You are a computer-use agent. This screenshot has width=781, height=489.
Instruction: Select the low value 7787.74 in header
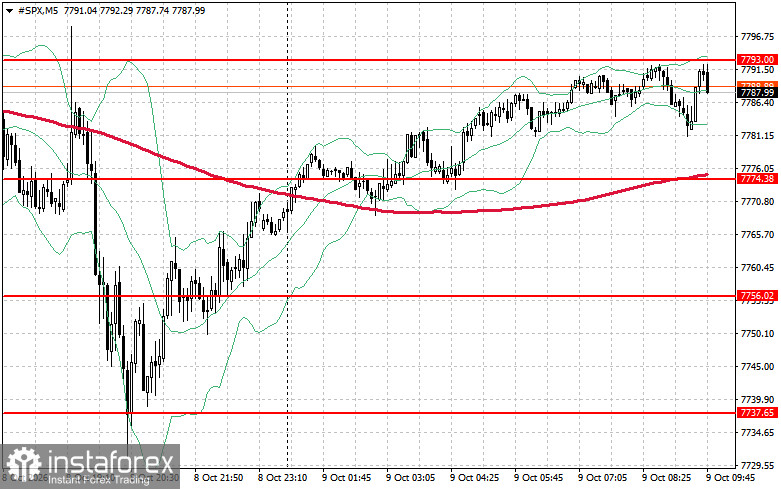click(x=152, y=10)
